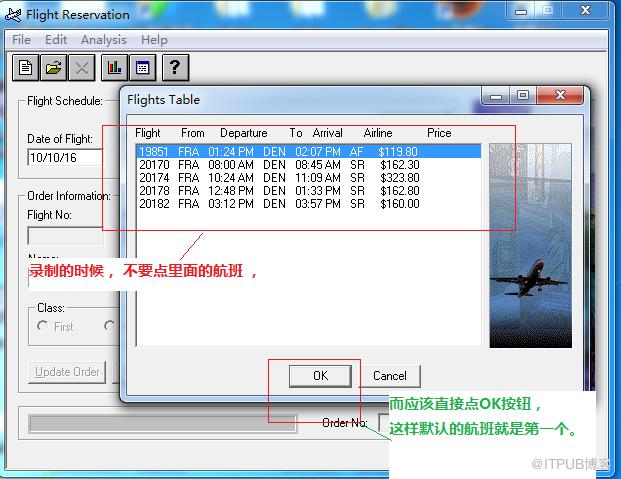
Task: Click Cancel in Flights Table dialog
Action: 390,376
